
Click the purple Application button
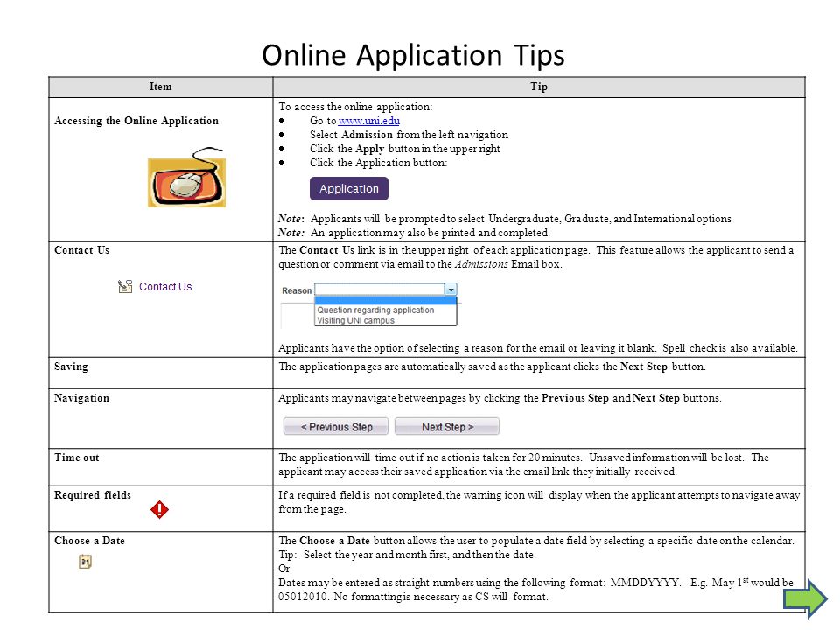349,189
